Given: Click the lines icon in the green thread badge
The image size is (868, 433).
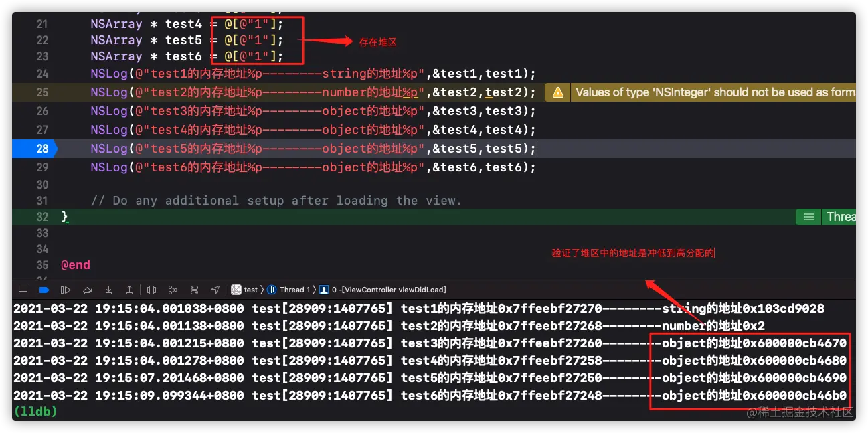Looking at the screenshot, I should click(809, 217).
